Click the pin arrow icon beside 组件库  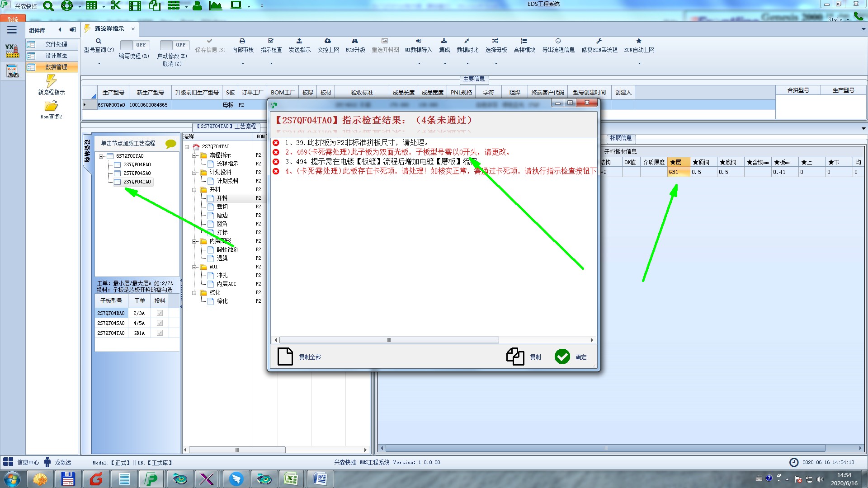tap(72, 30)
